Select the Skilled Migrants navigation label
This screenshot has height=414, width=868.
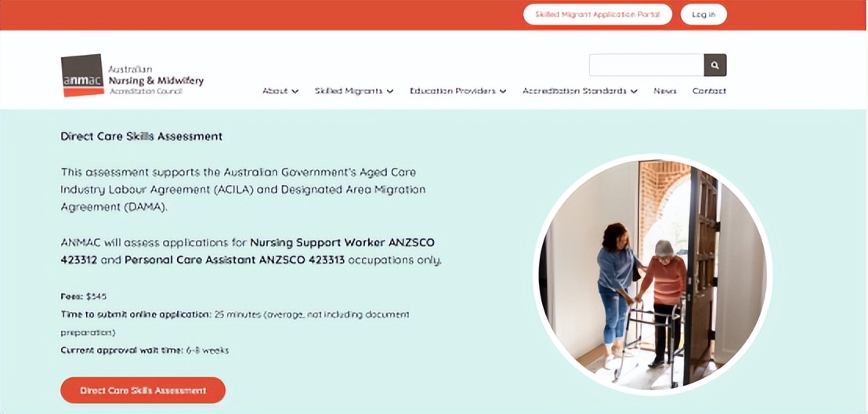[349, 91]
